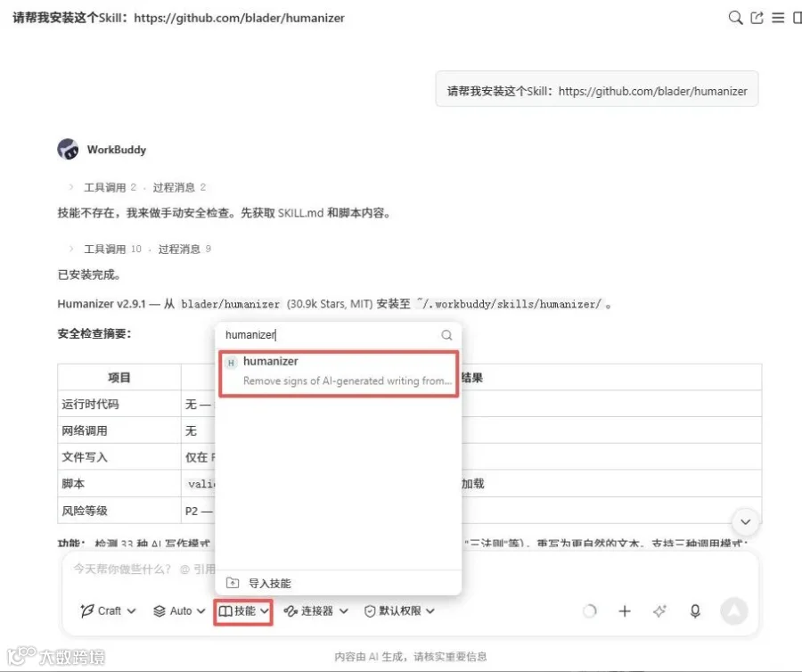The width and height of the screenshot is (802, 672).
Task: Click the 过程消息 2 label
Action: 179,187
